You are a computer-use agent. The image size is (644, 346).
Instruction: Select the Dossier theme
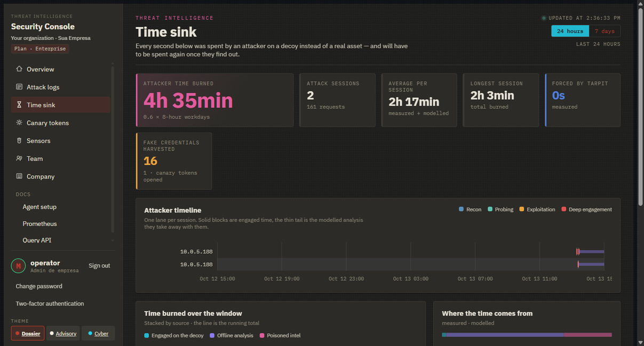pyautogui.click(x=28, y=333)
